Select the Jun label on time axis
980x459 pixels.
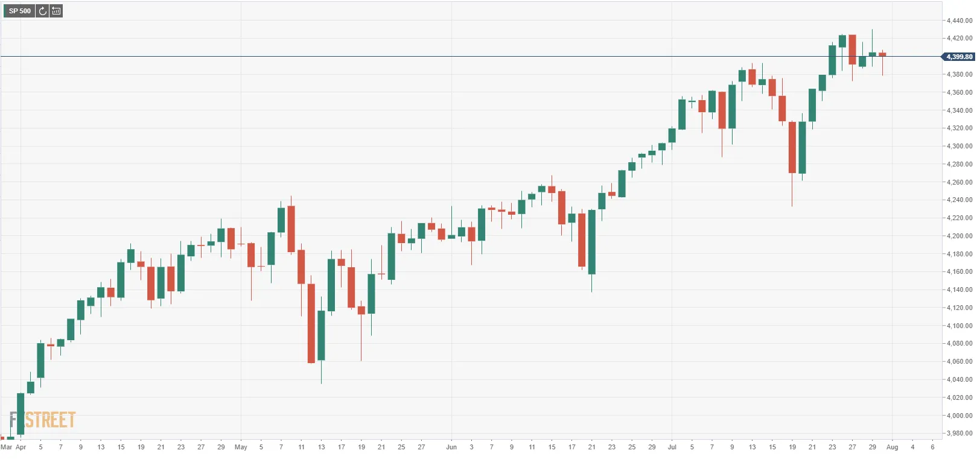[451, 447]
